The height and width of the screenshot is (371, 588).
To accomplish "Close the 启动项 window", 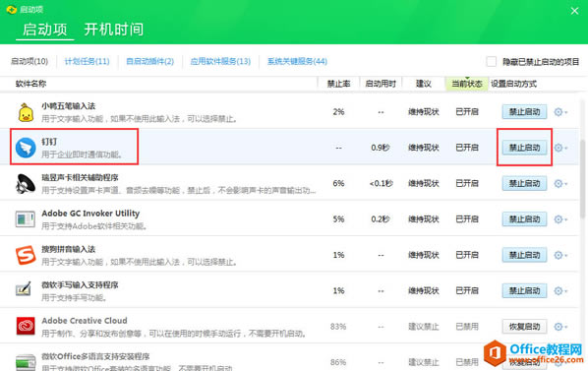I will point(574,11).
